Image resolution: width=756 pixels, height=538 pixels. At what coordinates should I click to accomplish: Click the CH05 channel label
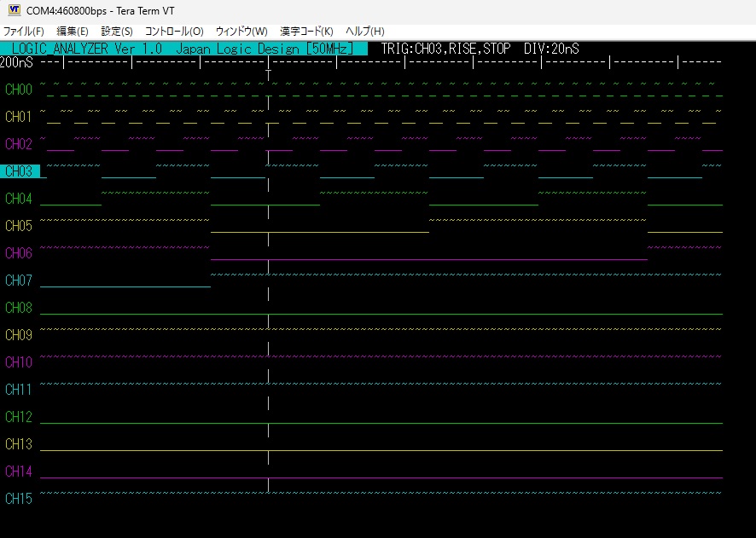pyautogui.click(x=19, y=226)
